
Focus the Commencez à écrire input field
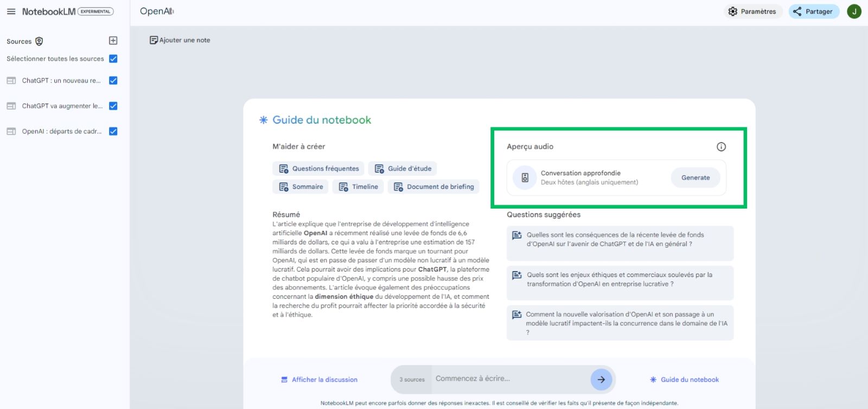(x=510, y=379)
